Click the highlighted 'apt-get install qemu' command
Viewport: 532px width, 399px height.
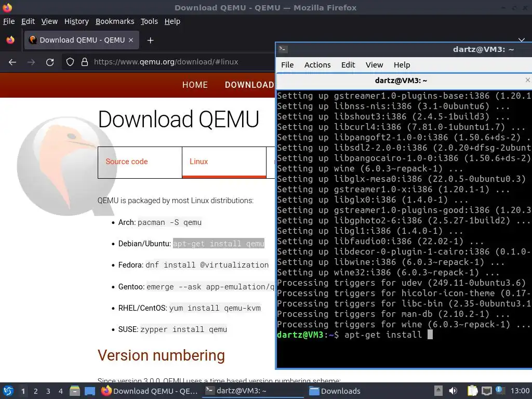pyautogui.click(x=219, y=244)
